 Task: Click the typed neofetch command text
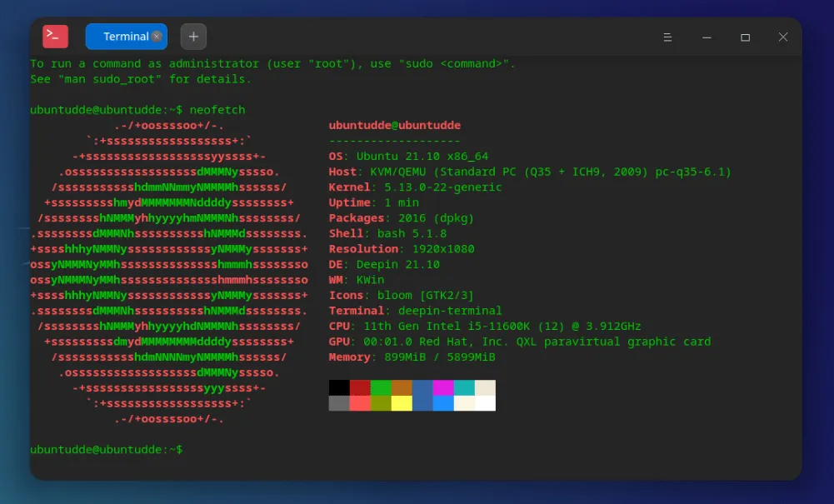[x=217, y=110]
